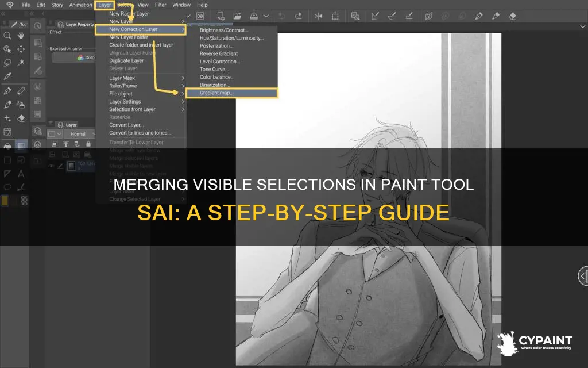Click the Save icon in command bar
588x368 pixels.
tap(254, 16)
